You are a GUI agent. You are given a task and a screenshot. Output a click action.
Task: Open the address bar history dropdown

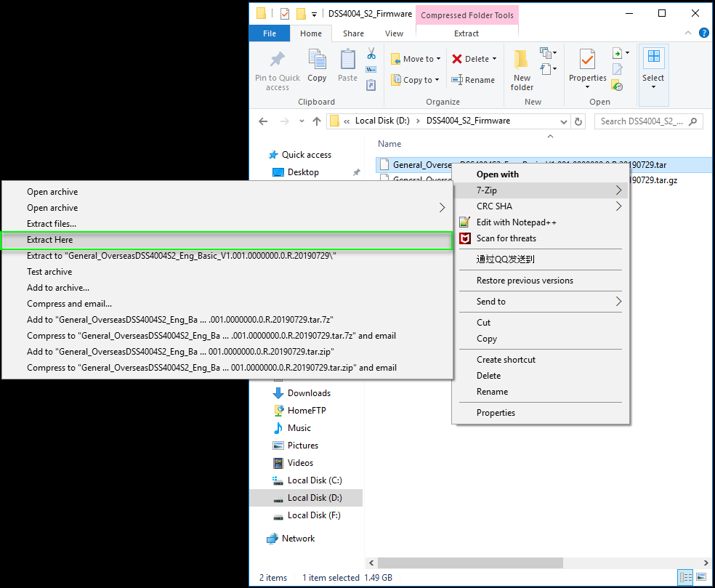[x=564, y=121]
